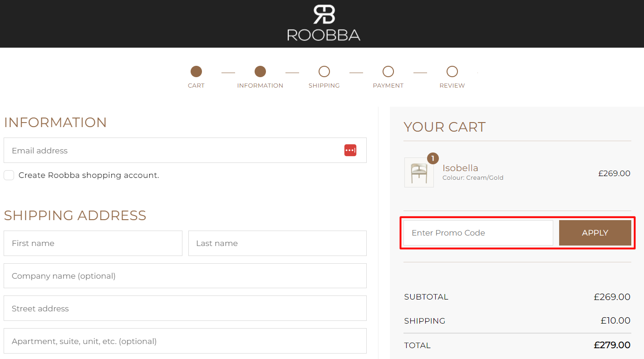Open the Isobella chair thumbnail
Screen dimensions: 644x359
point(419,172)
